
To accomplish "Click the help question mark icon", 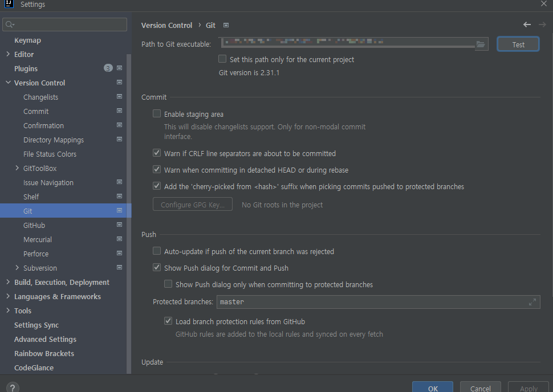I will click(x=13, y=387).
